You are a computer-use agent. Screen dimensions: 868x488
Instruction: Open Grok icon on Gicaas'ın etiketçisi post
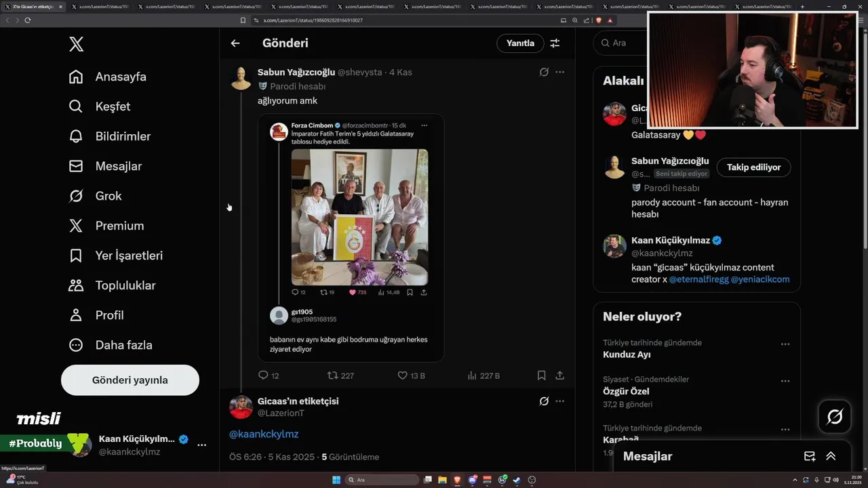pyautogui.click(x=544, y=401)
